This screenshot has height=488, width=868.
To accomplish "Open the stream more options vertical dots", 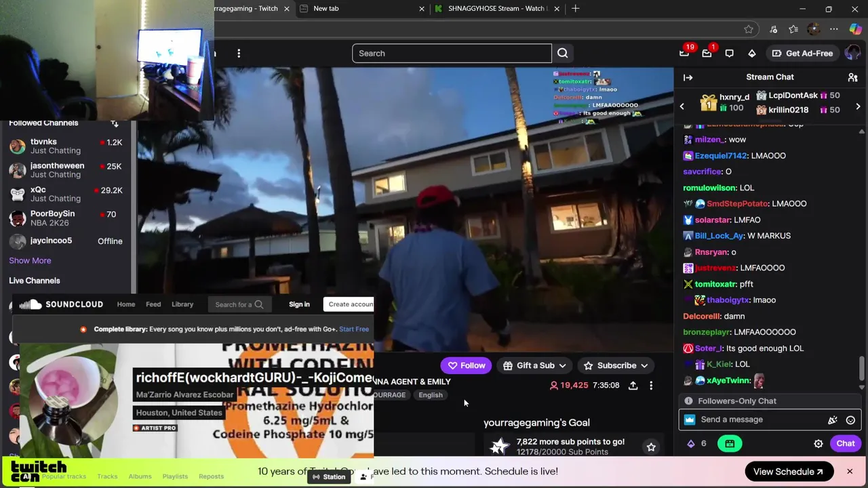I will click(x=651, y=385).
